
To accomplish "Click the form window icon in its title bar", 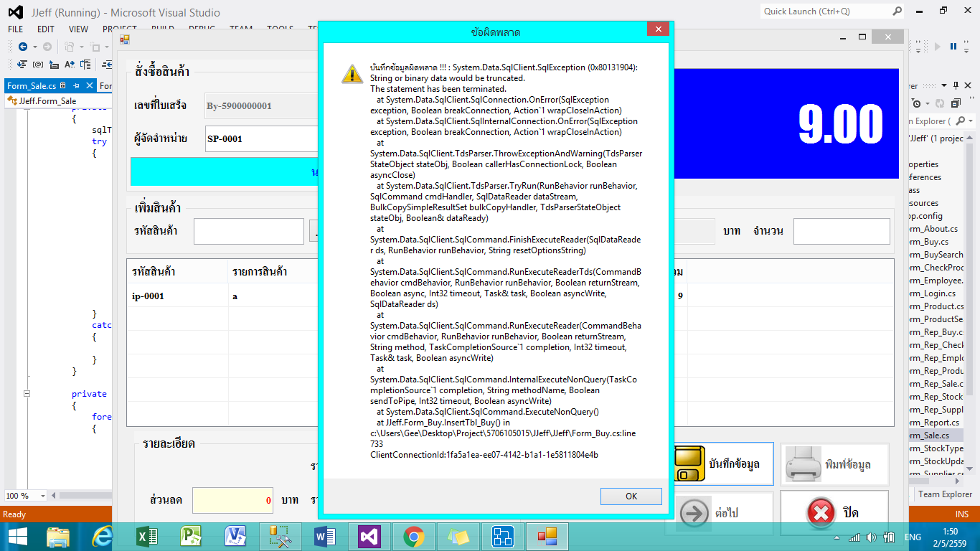I will click(125, 39).
